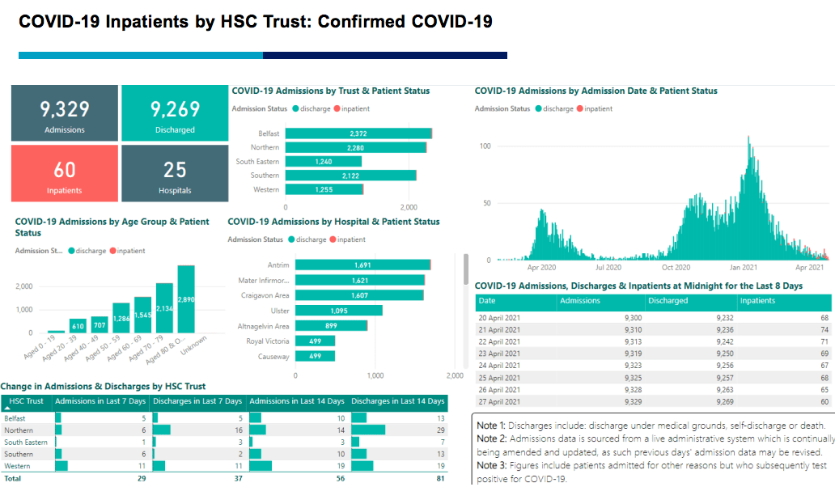835x504 pixels.
Task: Click Belfast row in HSC Trust table
Action: [224, 418]
